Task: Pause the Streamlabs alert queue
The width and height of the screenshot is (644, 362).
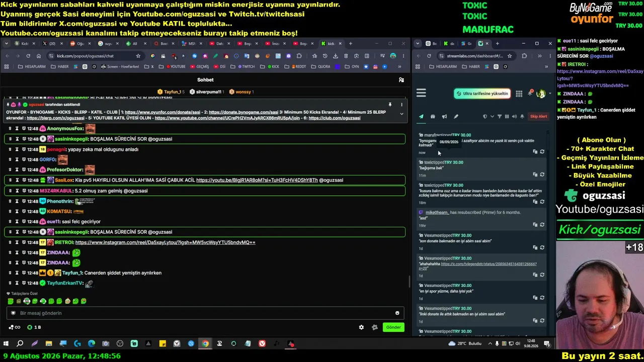Action: coord(507,117)
